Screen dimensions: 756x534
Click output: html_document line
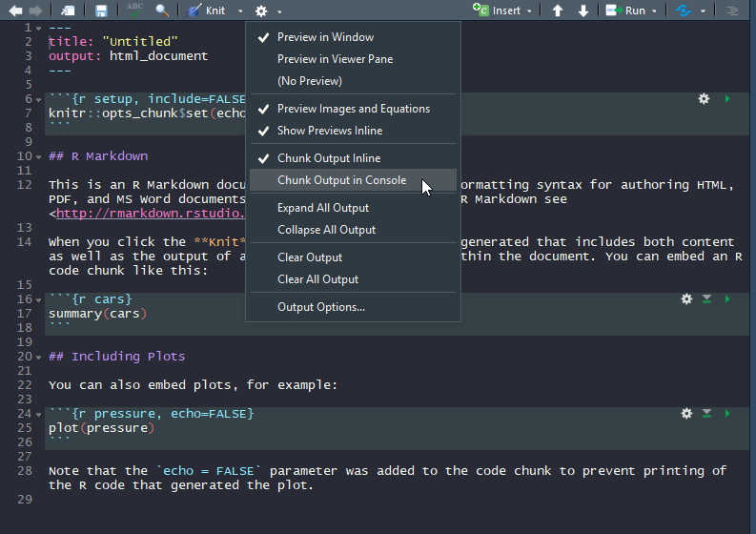click(x=129, y=56)
